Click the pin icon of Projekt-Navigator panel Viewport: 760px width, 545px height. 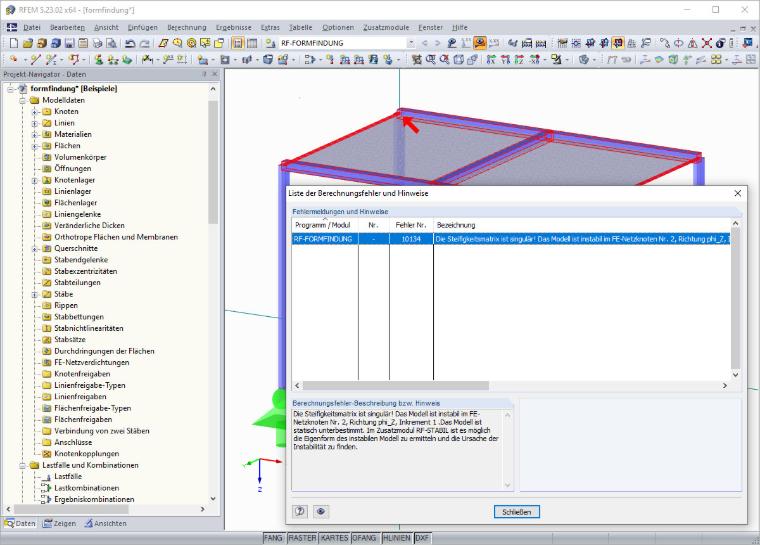point(205,74)
